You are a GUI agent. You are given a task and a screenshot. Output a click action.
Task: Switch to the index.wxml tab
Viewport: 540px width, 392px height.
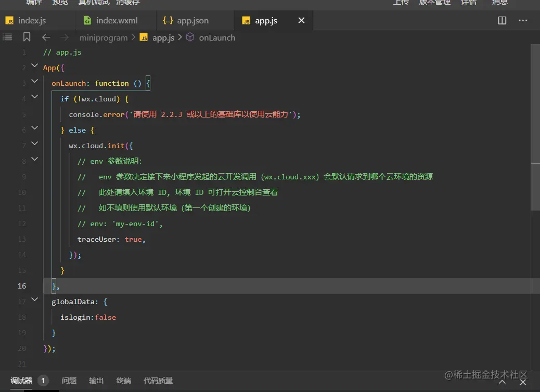click(x=115, y=21)
